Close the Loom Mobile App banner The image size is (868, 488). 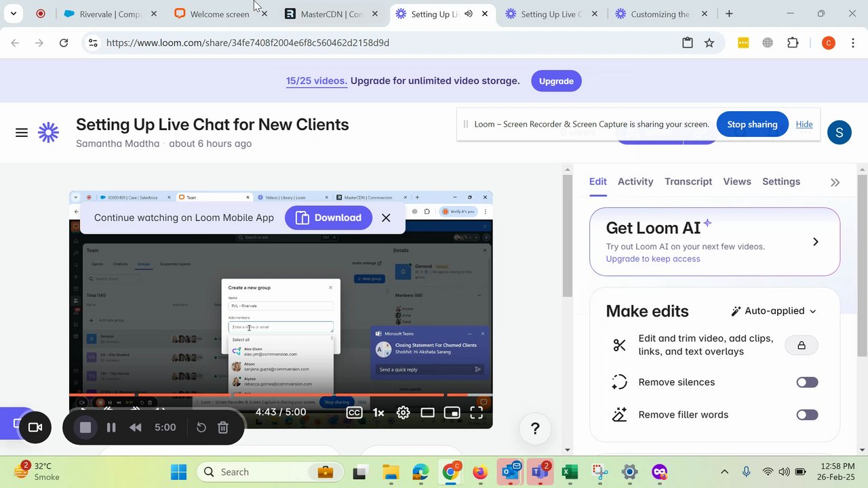pos(386,218)
